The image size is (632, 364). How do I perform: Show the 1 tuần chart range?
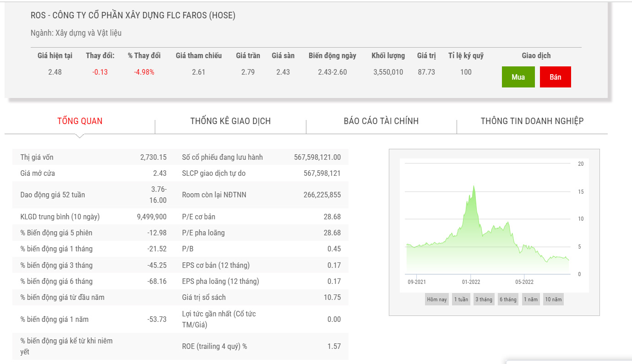pos(461,299)
